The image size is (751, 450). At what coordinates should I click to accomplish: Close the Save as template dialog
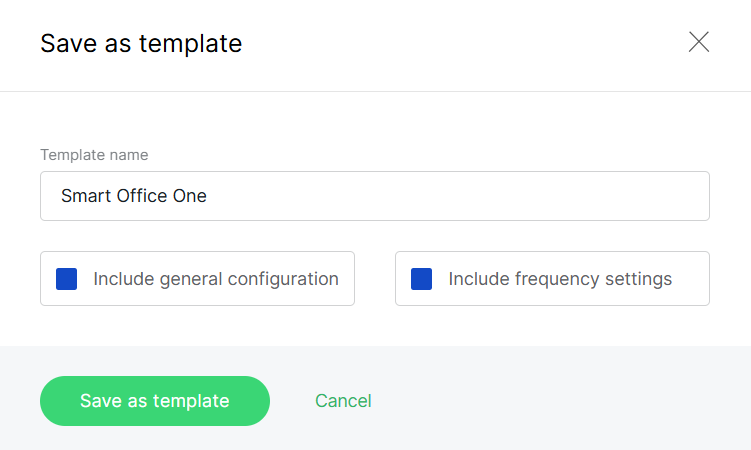699,42
